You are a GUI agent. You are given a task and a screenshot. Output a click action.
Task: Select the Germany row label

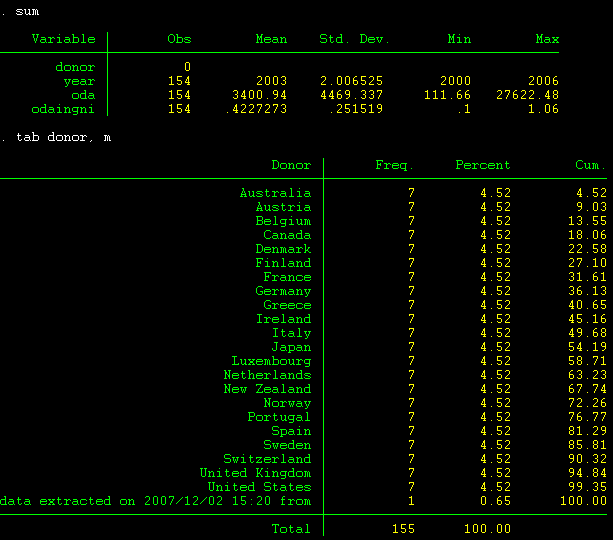[283, 291]
